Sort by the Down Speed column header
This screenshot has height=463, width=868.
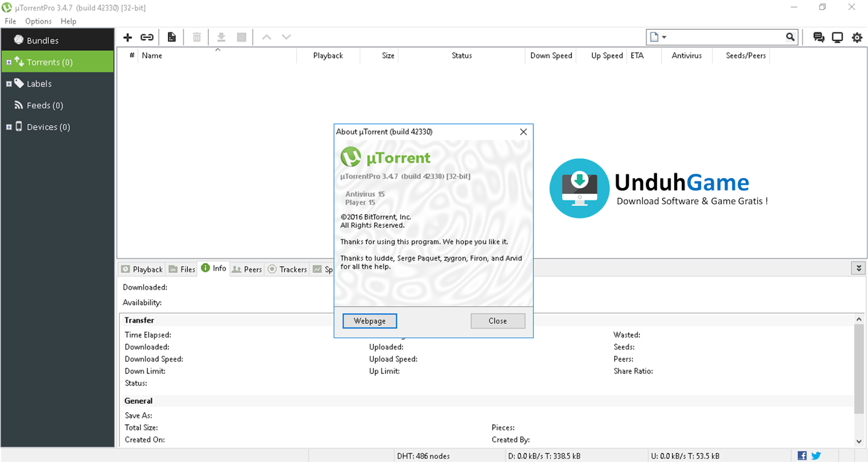[x=551, y=55]
